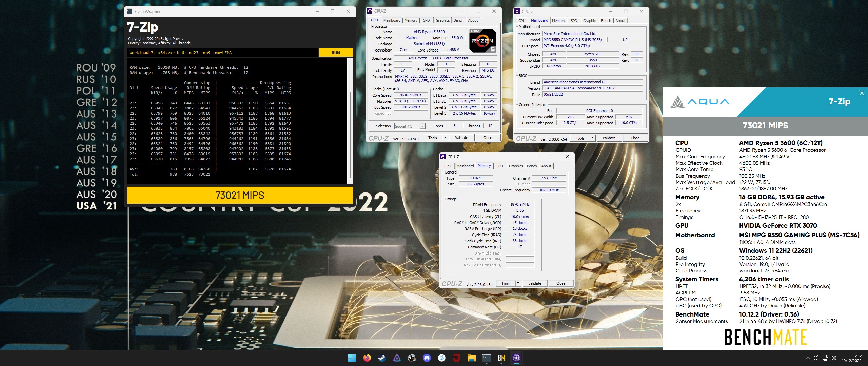Switch to Mainboard tab in first CPU-Z
The image size is (868, 366).
[x=392, y=20]
